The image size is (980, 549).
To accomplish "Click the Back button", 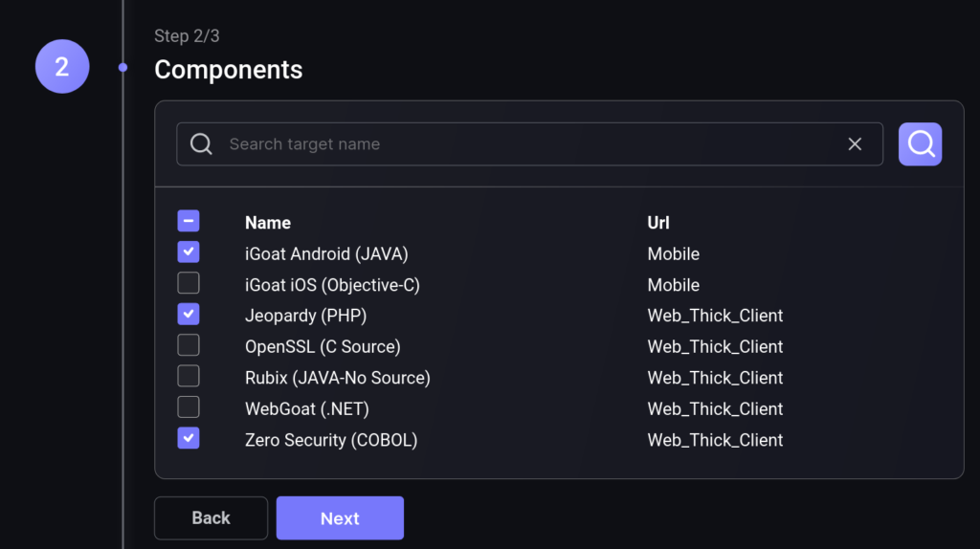I will 211,517.
